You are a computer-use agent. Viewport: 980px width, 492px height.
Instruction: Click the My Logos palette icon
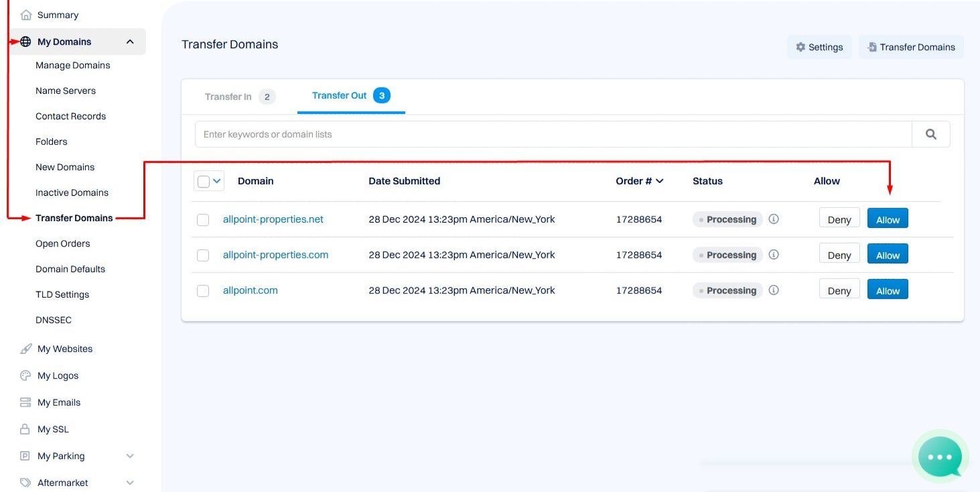coord(25,375)
